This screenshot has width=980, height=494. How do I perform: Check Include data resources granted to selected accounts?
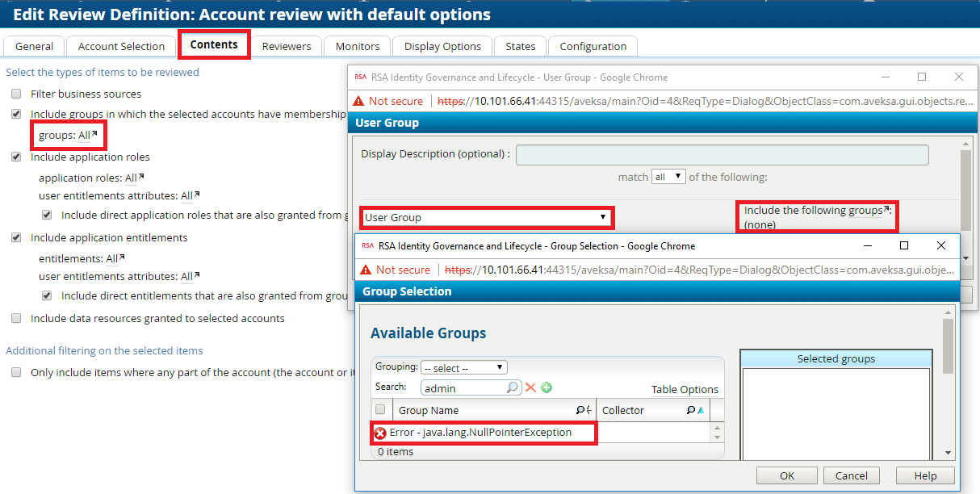pyautogui.click(x=17, y=319)
